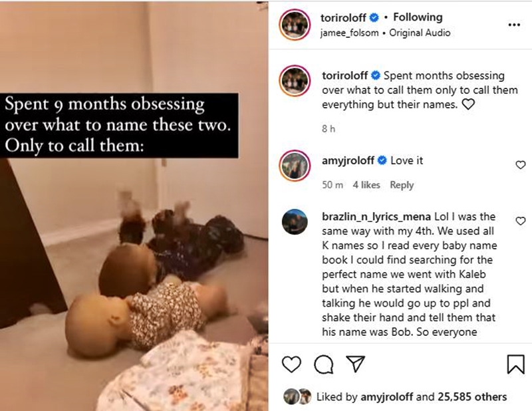Like brazlin_n_lyrics_mena's comment
Viewport: 532px width, 411px height.
point(521,221)
